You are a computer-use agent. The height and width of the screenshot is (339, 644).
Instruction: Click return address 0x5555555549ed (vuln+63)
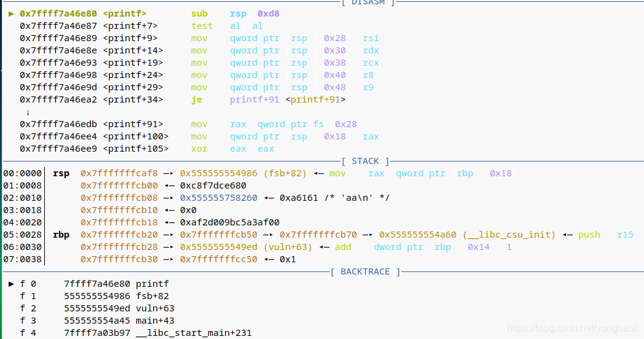pyautogui.click(x=246, y=247)
